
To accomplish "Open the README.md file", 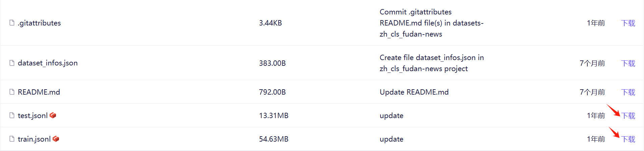I will (39, 92).
